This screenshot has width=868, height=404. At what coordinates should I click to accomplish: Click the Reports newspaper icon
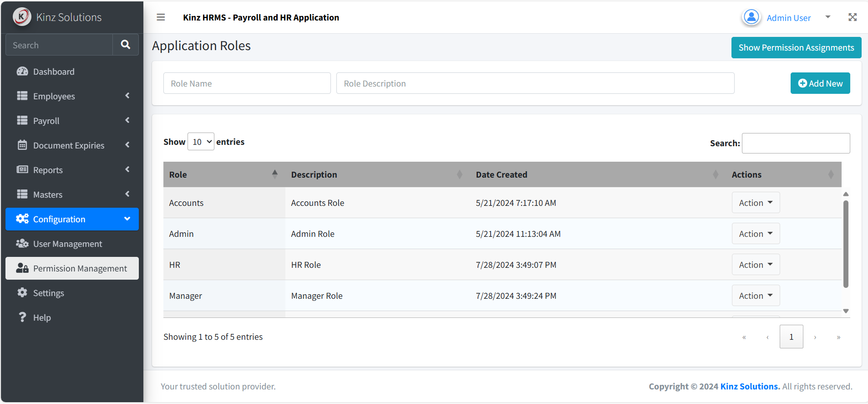point(22,169)
